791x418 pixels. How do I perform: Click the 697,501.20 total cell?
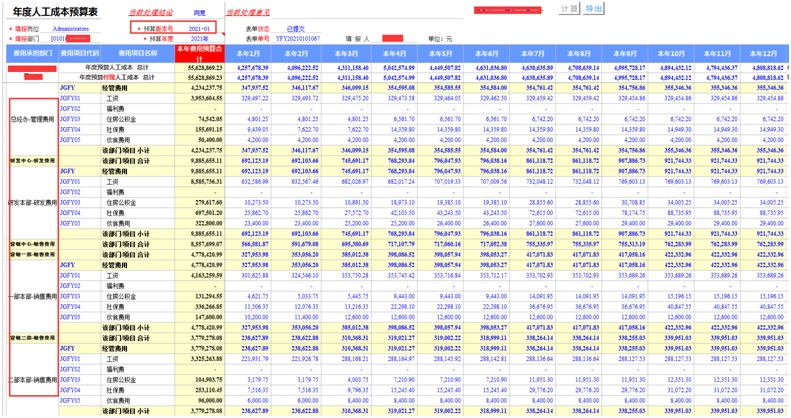coord(200,213)
